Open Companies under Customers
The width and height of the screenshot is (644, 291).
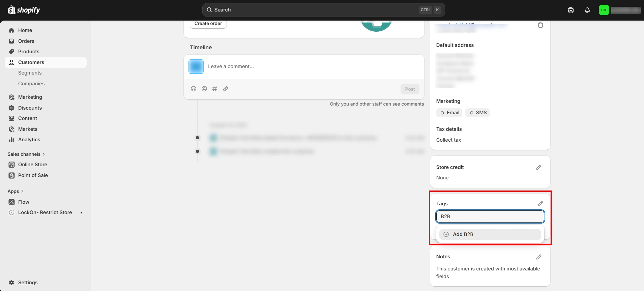point(31,84)
